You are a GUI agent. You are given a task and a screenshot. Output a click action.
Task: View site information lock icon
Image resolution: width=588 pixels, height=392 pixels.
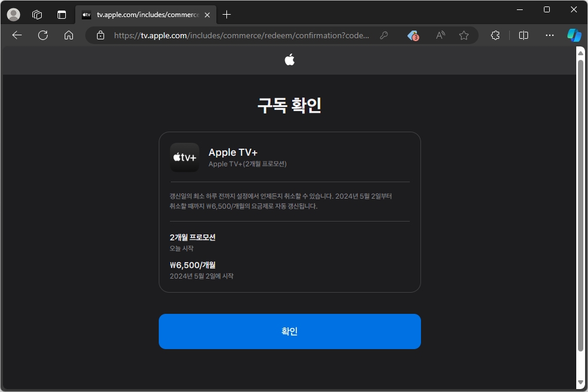tap(100, 35)
